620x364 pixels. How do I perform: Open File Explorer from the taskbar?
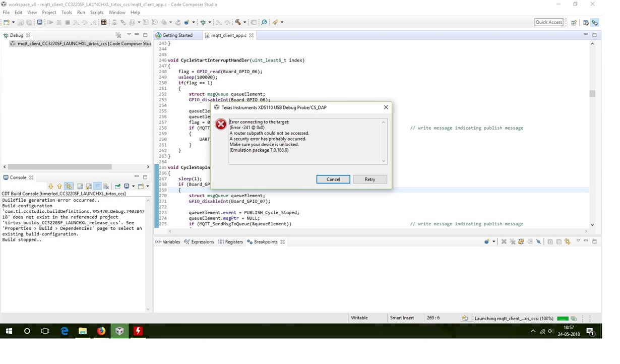pos(83,331)
